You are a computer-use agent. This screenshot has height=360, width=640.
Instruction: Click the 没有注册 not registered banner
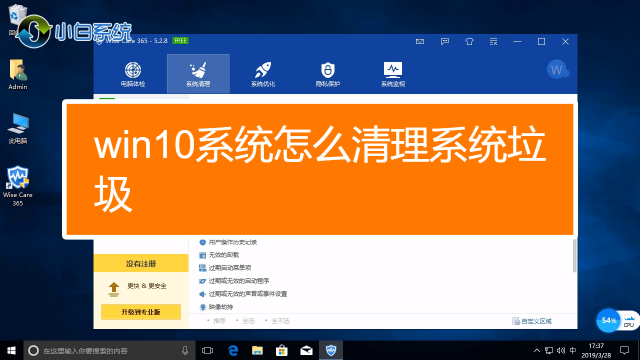(141, 263)
